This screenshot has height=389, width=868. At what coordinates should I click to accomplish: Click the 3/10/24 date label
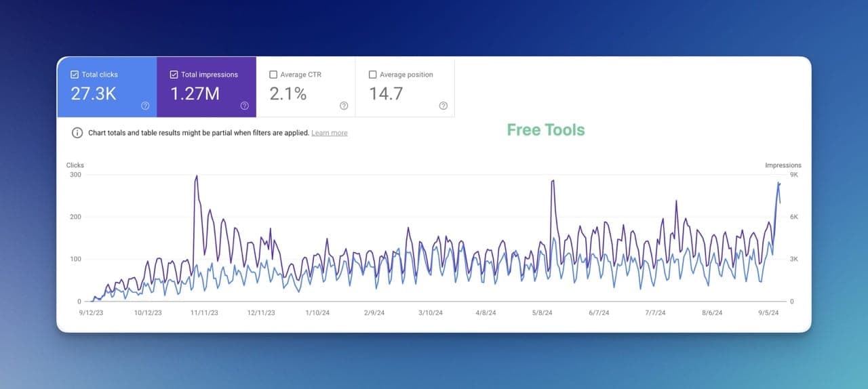tap(430, 313)
